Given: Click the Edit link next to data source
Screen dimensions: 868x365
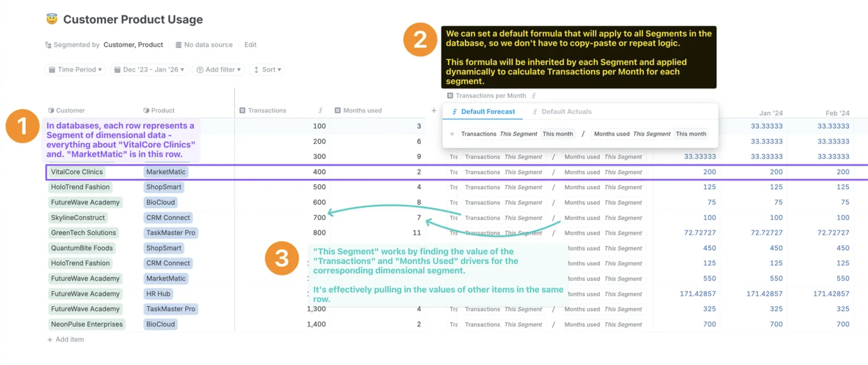Looking at the screenshot, I should pos(250,45).
